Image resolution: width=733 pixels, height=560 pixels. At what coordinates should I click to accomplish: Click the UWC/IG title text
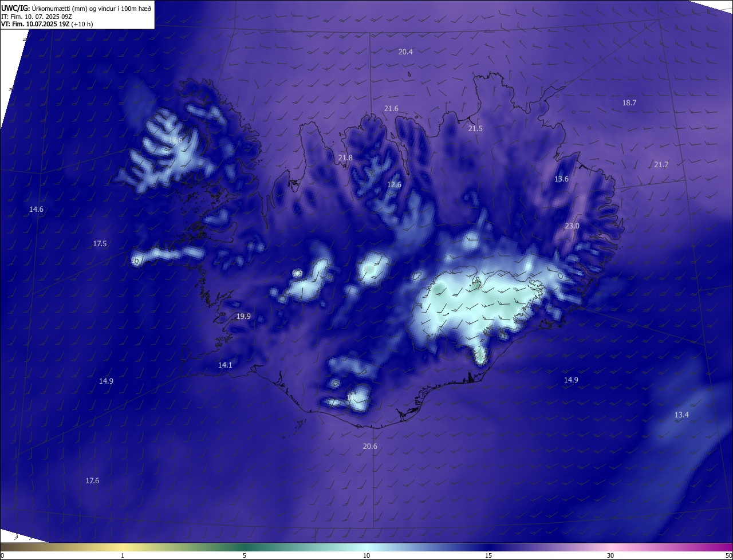click(x=15, y=8)
